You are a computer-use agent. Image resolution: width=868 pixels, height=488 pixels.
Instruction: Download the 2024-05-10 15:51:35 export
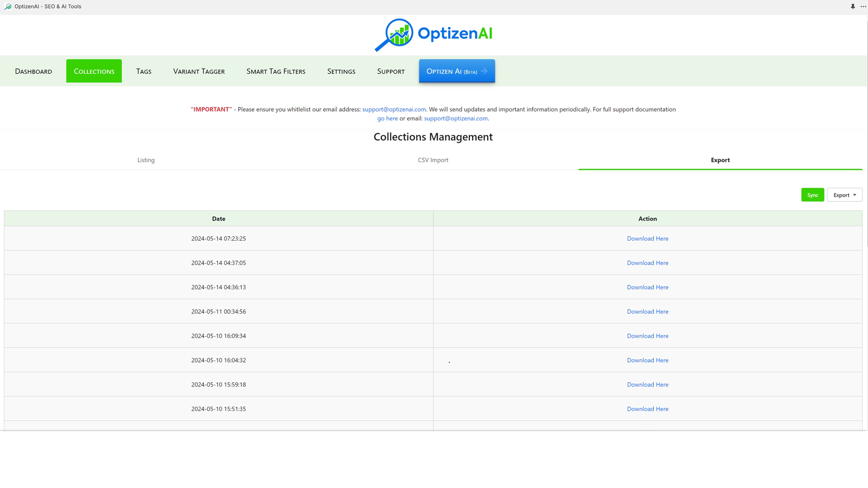coord(648,409)
